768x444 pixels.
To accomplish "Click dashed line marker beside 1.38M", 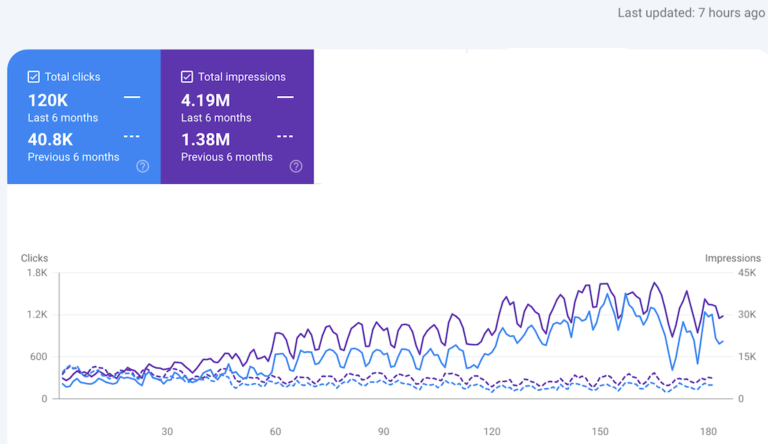I will (285, 136).
